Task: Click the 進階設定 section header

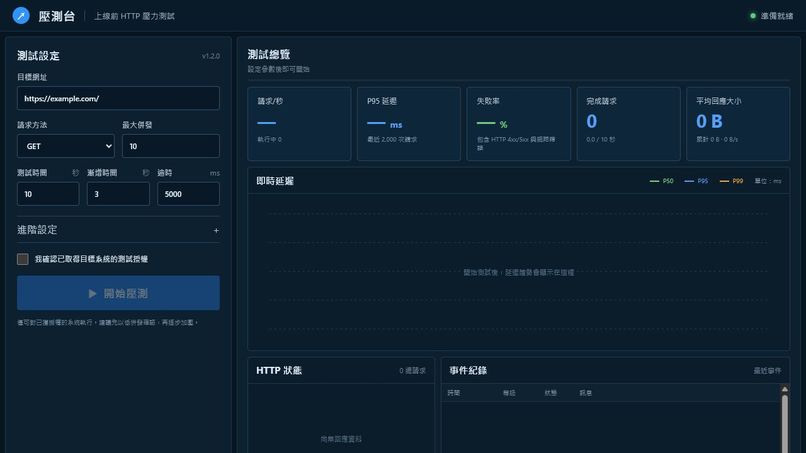Action: pyautogui.click(x=118, y=230)
